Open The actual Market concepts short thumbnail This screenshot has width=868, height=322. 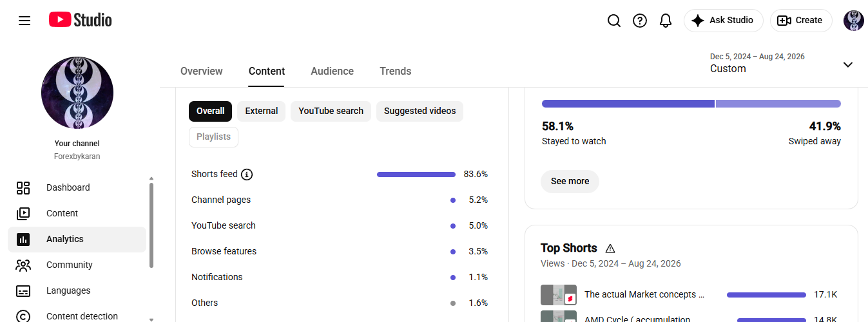[x=559, y=295]
